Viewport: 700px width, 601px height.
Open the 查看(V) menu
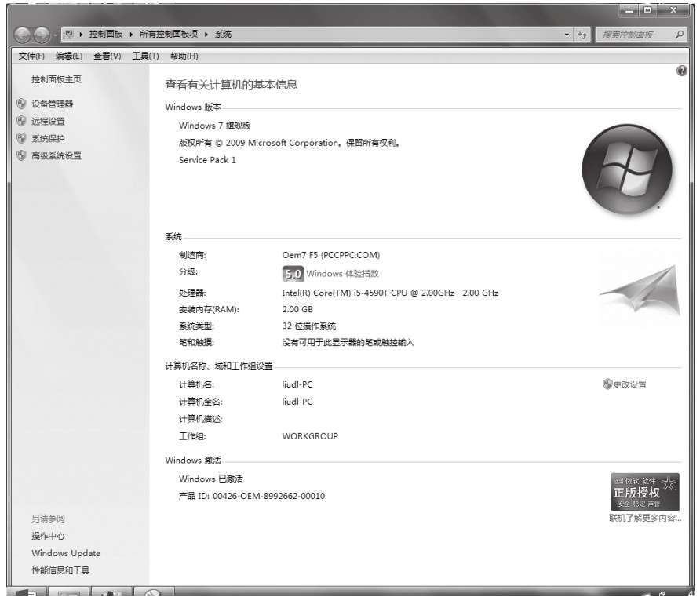[107, 56]
